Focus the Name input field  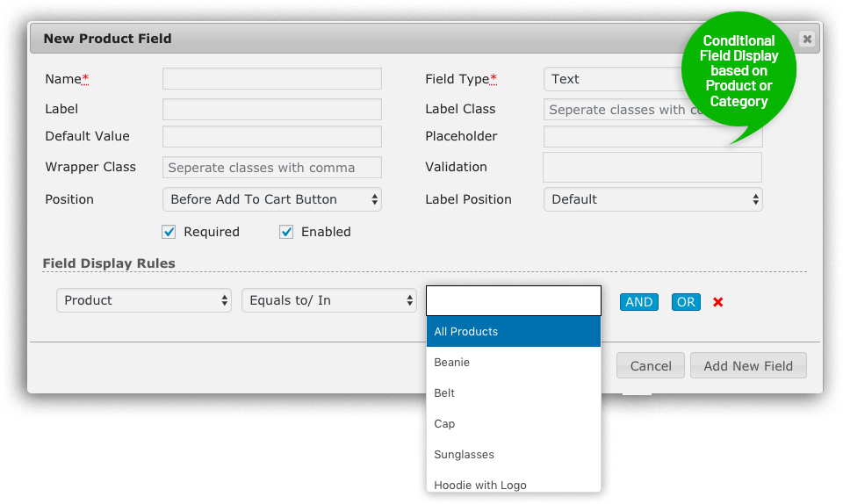click(x=272, y=78)
